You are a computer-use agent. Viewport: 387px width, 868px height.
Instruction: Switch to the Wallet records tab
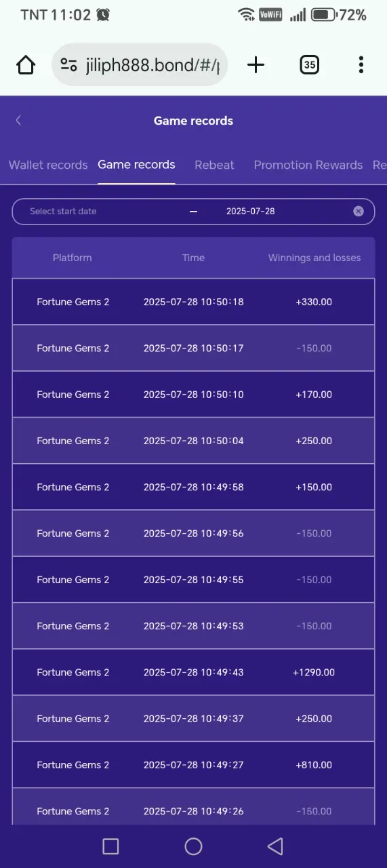48,165
